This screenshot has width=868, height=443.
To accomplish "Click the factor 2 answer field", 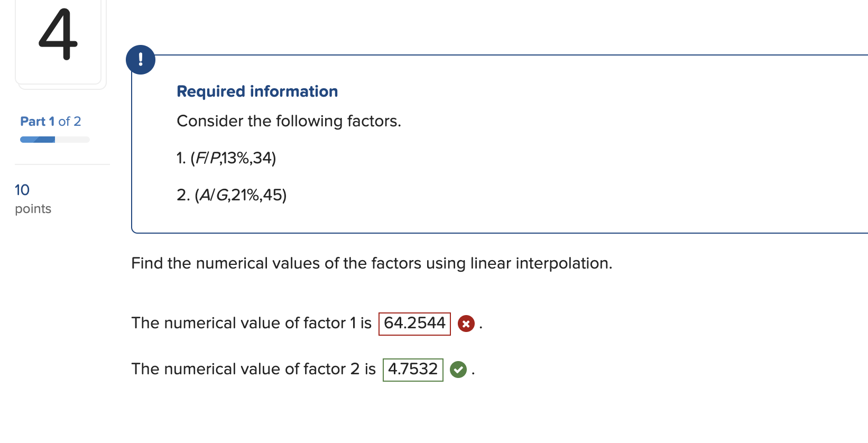I will point(412,369).
